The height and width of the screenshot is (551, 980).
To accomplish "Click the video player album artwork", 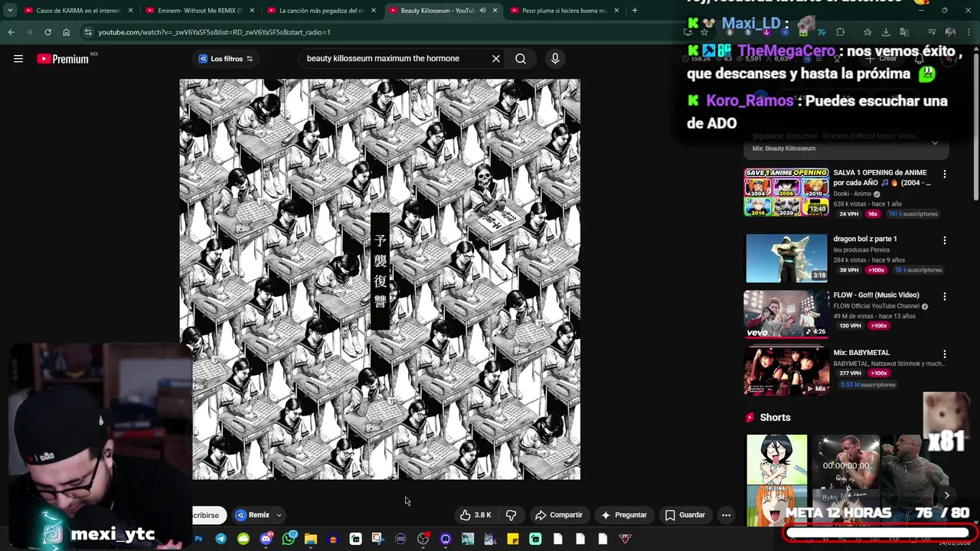I will pos(380,279).
